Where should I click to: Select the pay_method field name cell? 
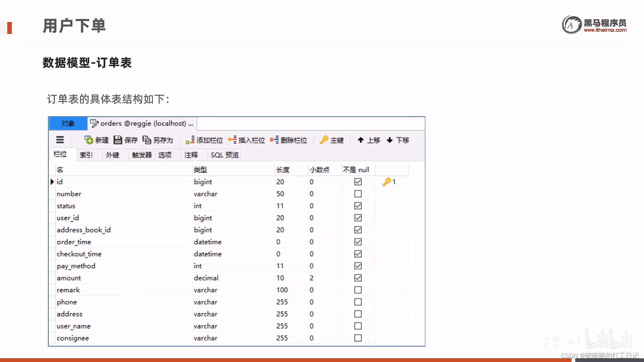pos(124,266)
